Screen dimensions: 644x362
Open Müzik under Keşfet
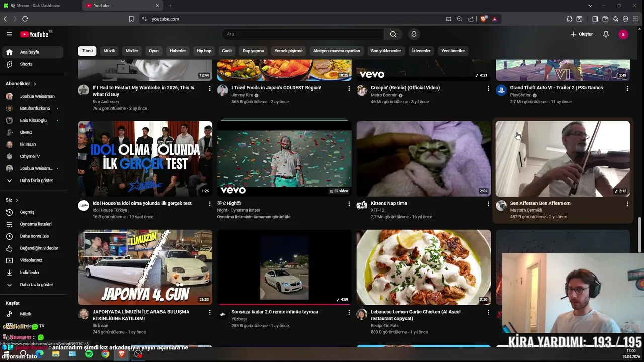point(32,314)
